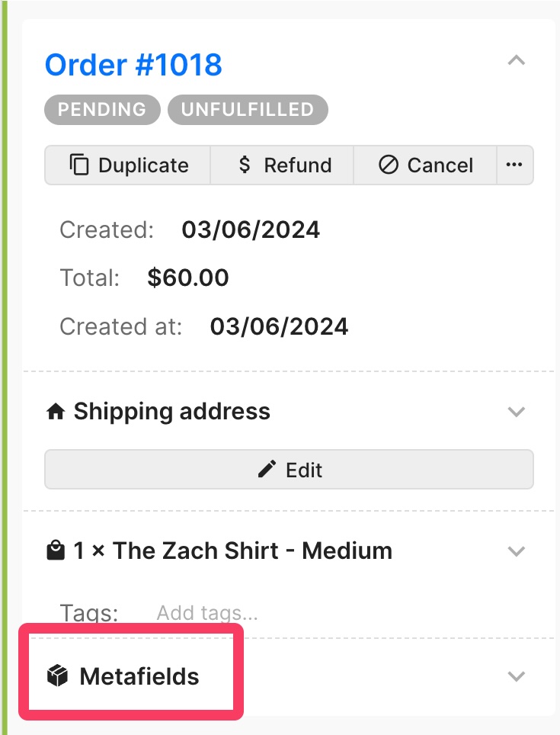This screenshot has height=735, width=560.
Task: Click the shopping bag line item icon
Action: pyautogui.click(x=56, y=550)
